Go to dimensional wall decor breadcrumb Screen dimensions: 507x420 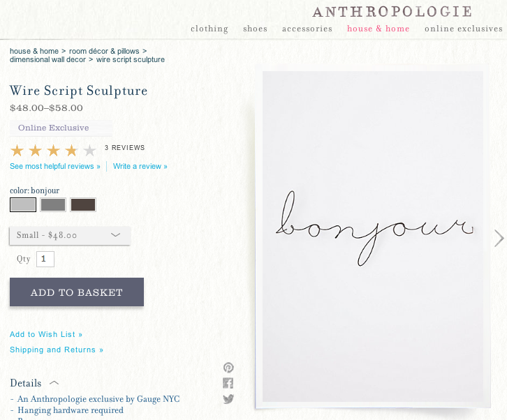pos(47,60)
